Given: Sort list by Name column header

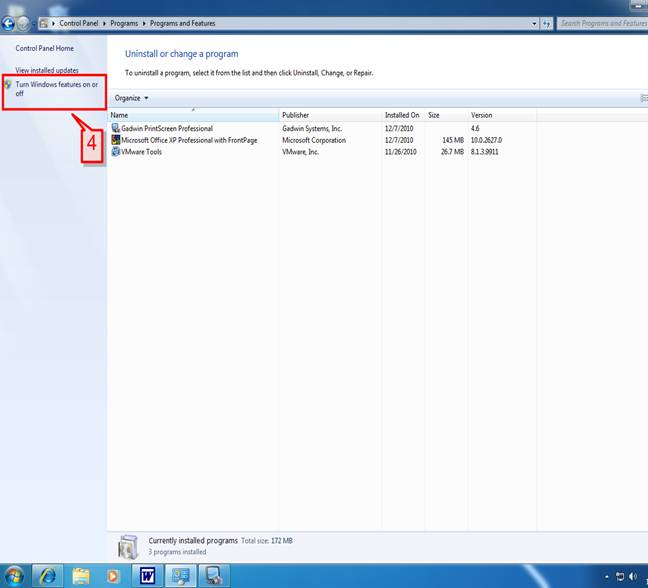Looking at the screenshot, I should pos(193,115).
